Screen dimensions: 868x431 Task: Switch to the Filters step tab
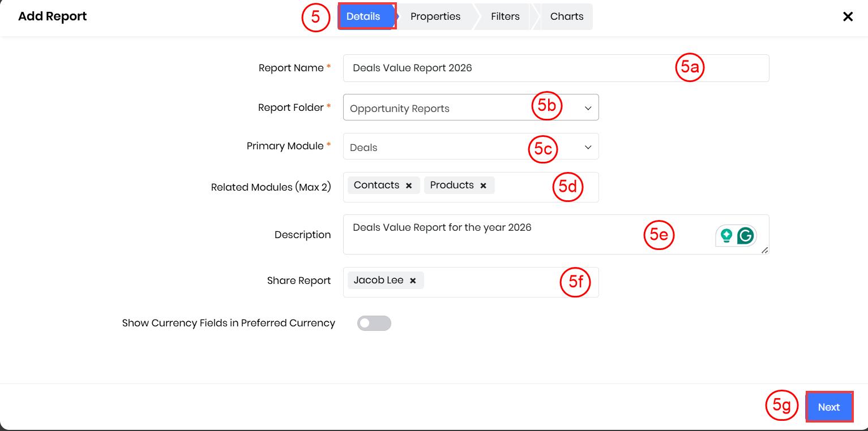pos(505,16)
